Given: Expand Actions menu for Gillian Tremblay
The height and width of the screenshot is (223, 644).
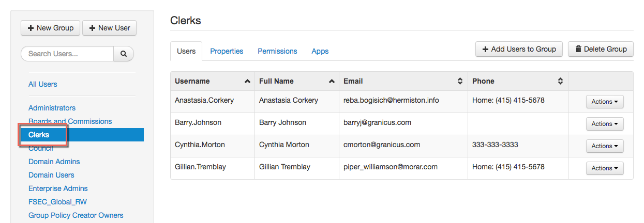Looking at the screenshot, I should point(604,168).
